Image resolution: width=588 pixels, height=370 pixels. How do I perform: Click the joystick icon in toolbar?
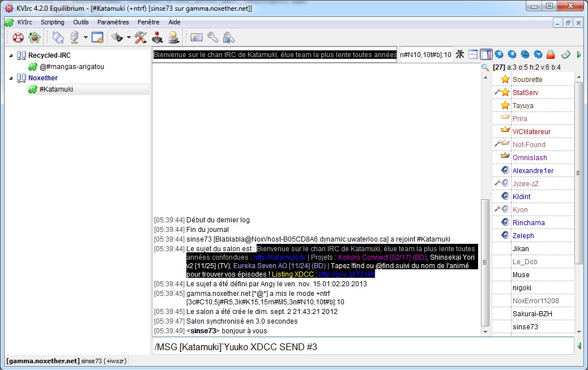[x=157, y=38]
